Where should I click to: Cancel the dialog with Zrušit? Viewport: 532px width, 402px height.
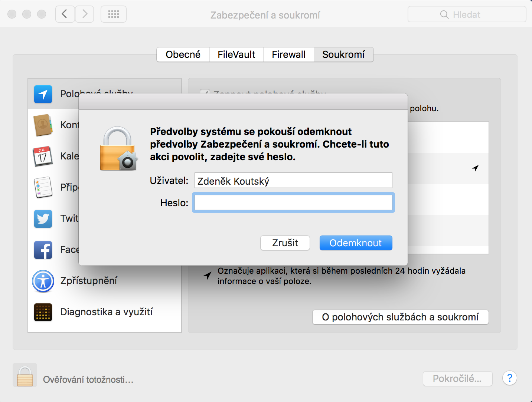tap(285, 243)
